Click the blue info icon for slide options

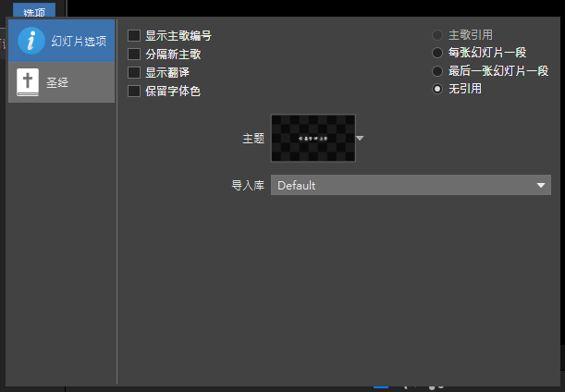[31, 41]
